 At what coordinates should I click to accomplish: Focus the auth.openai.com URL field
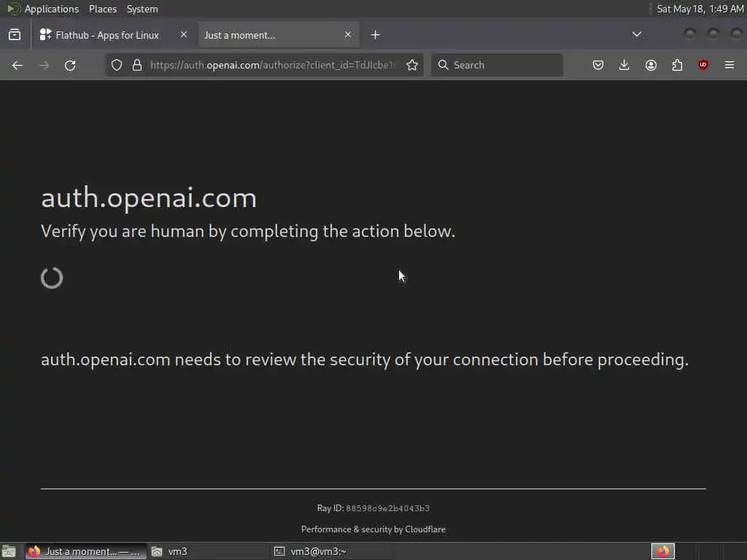(274, 65)
